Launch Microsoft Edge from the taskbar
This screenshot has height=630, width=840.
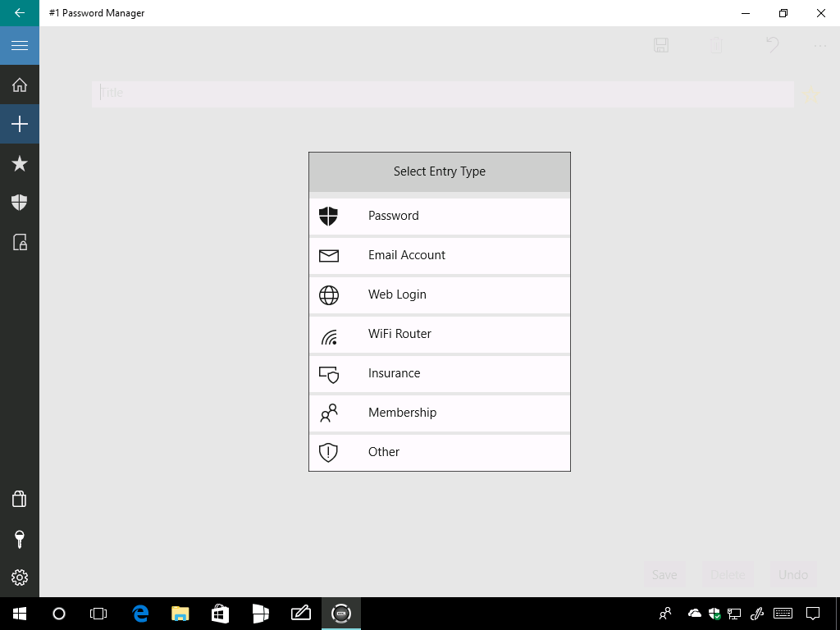tap(140, 614)
